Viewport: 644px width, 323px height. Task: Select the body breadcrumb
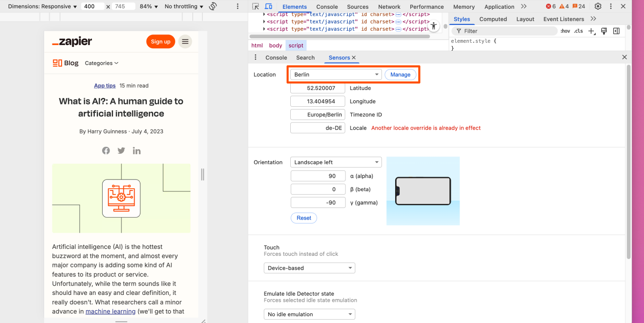tap(276, 46)
